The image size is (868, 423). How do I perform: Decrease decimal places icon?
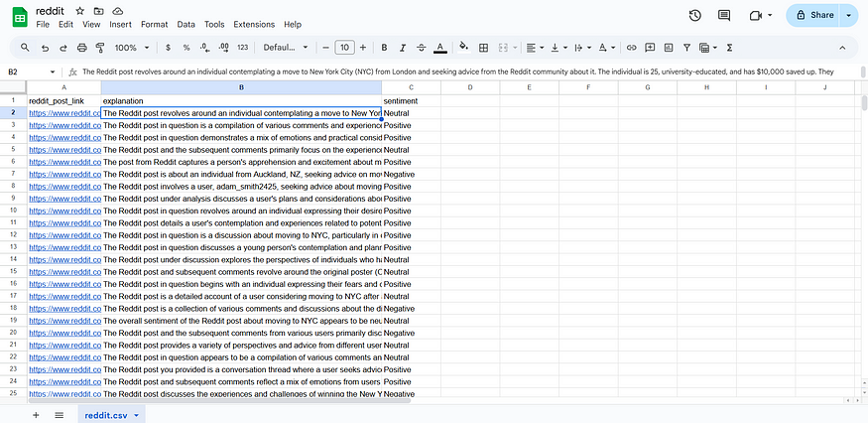tap(204, 48)
